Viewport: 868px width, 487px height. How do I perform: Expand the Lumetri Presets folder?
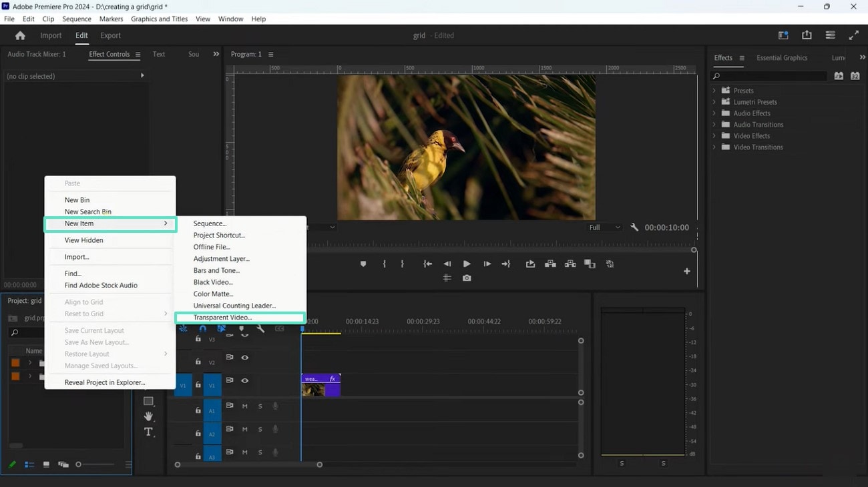[714, 102]
